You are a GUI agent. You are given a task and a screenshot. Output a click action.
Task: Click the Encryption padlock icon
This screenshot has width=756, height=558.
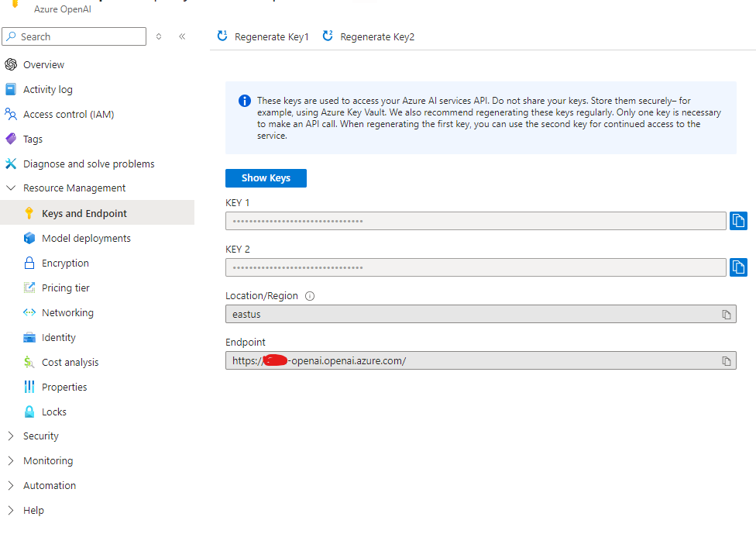[x=29, y=263]
